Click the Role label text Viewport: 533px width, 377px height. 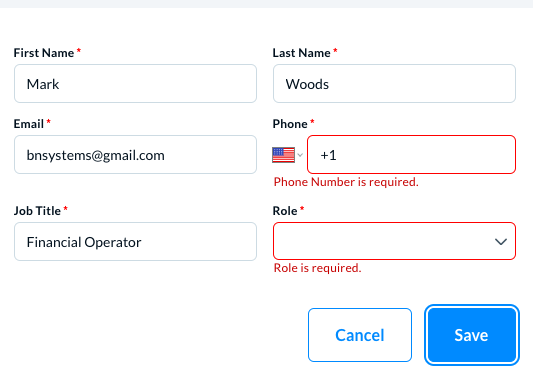[x=285, y=211]
